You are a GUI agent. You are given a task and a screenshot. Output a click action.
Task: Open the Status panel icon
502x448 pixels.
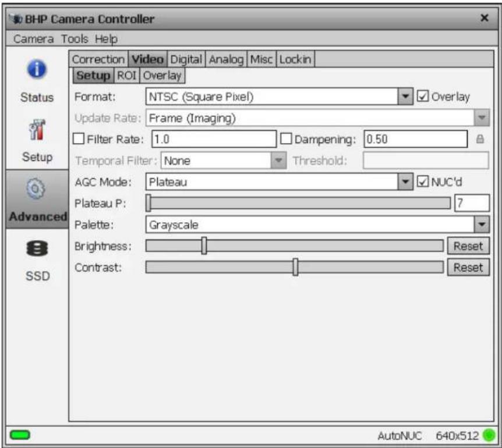(x=37, y=69)
